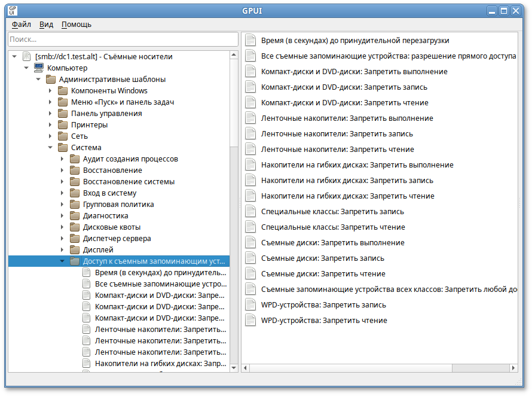Screen dimensions: 532x396
Task: Open the Файл menu
Action: point(22,25)
